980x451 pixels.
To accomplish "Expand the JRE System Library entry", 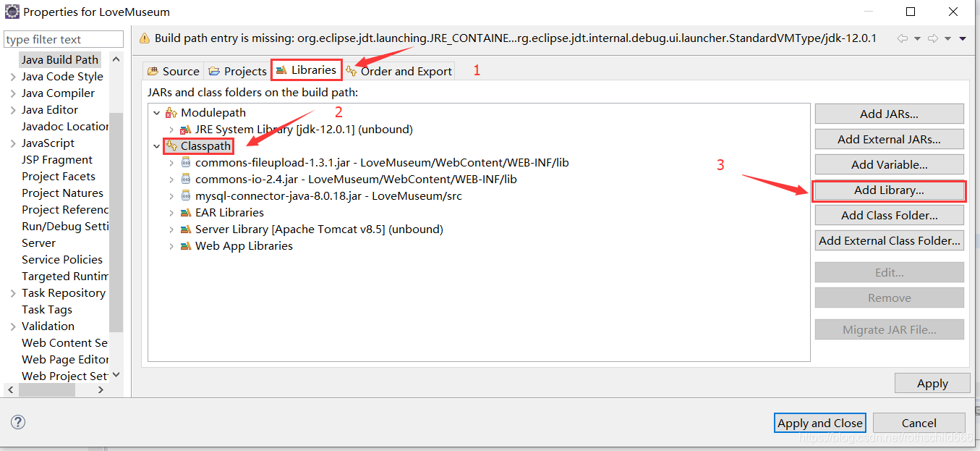I will click(x=171, y=130).
